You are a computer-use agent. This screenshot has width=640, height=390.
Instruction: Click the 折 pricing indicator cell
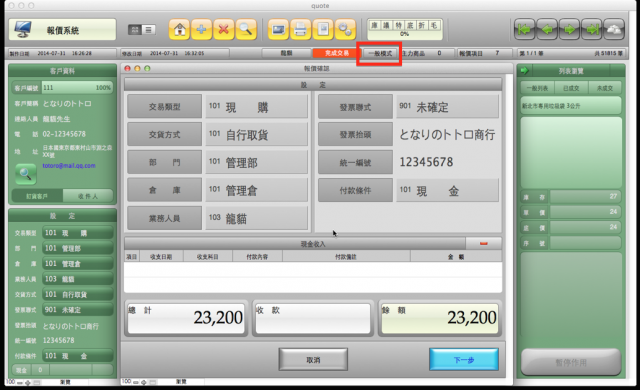[422, 25]
